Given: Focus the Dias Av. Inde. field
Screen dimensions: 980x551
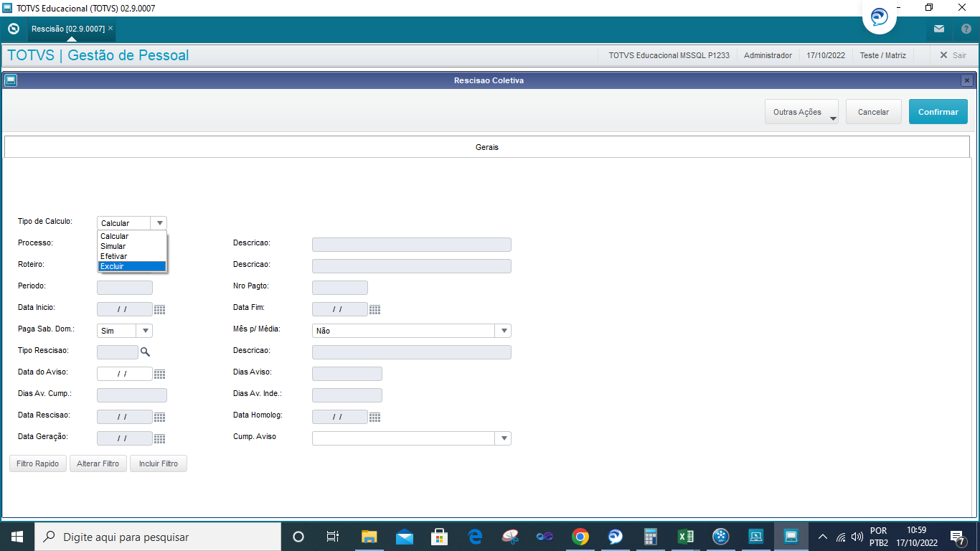Looking at the screenshot, I should tap(347, 395).
